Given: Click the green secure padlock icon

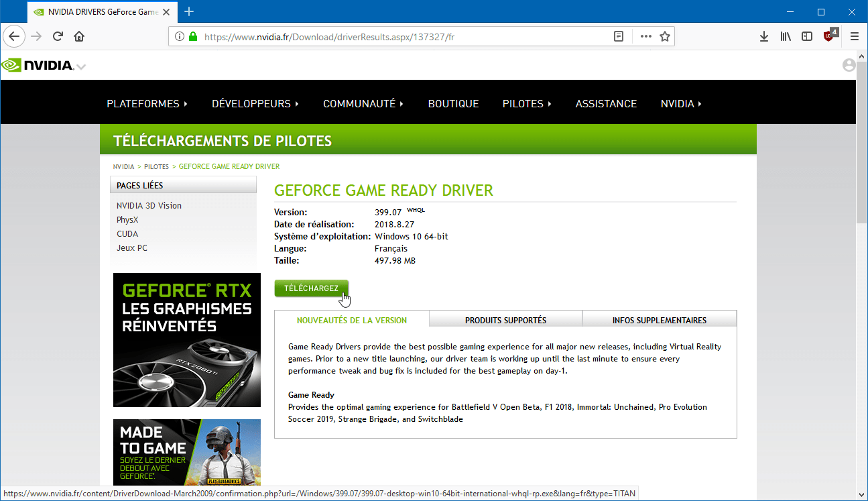Looking at the screenshot, I should (193, 37).
